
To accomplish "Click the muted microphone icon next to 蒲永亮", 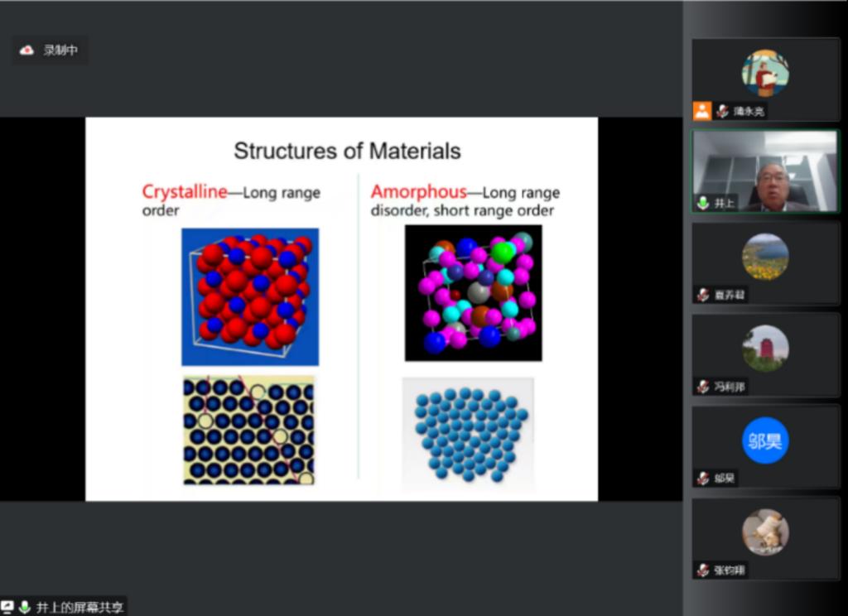I will (x=722, y=111).
